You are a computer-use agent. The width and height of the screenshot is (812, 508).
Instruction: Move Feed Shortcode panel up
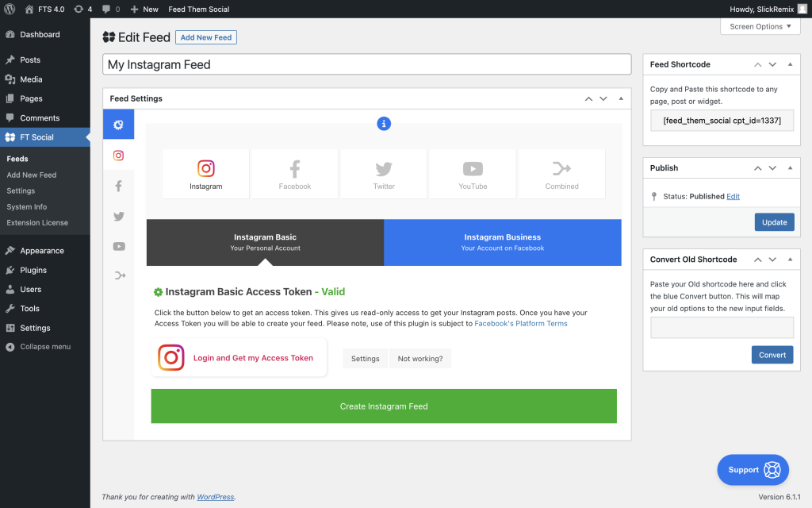pos(757,64)
